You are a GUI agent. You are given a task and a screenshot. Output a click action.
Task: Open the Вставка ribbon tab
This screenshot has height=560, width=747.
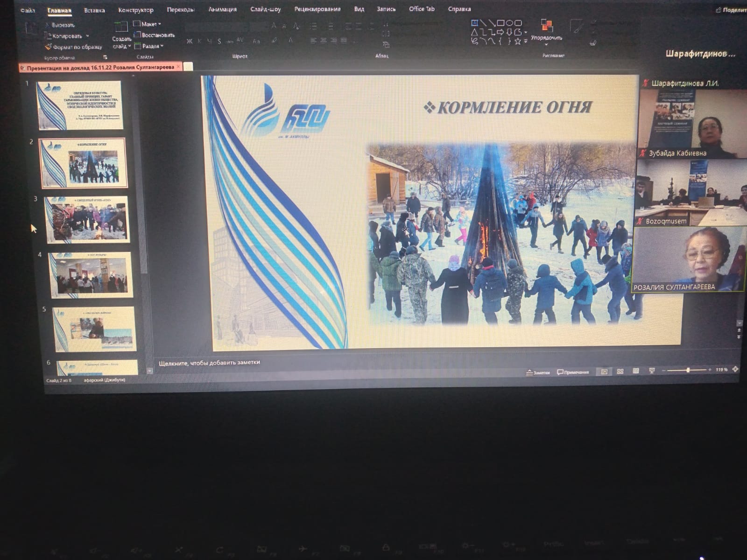pos(94,10)
